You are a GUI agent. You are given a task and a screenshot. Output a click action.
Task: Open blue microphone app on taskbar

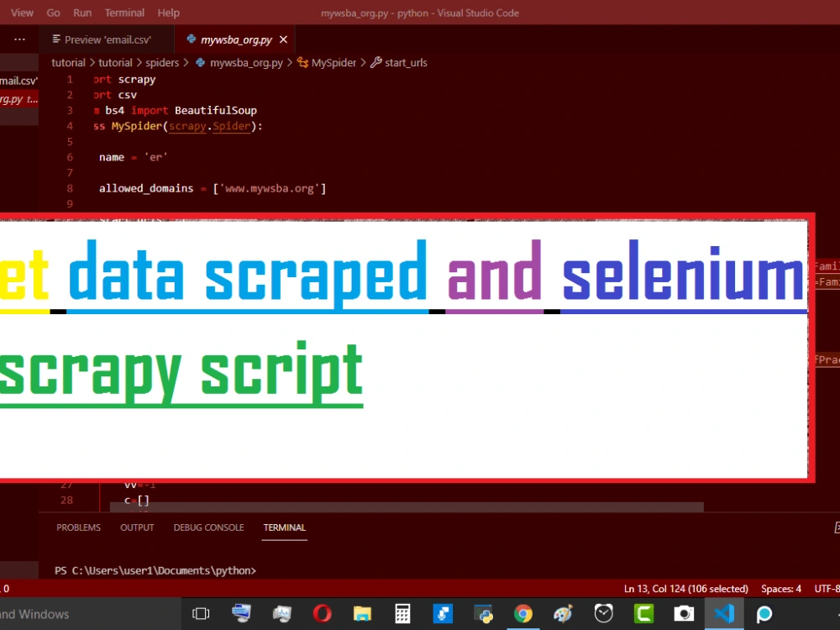pyautogui.click(x=443, y=613)
